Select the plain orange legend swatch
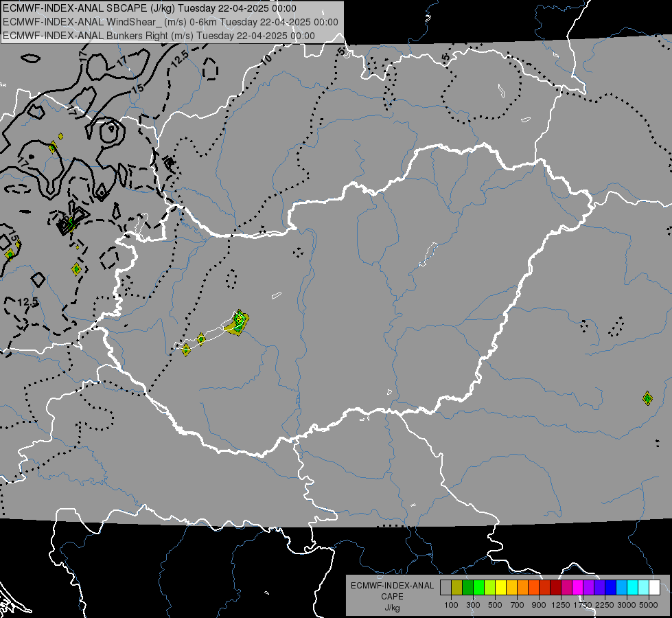 pyautogui.click(x=523, y=587)
